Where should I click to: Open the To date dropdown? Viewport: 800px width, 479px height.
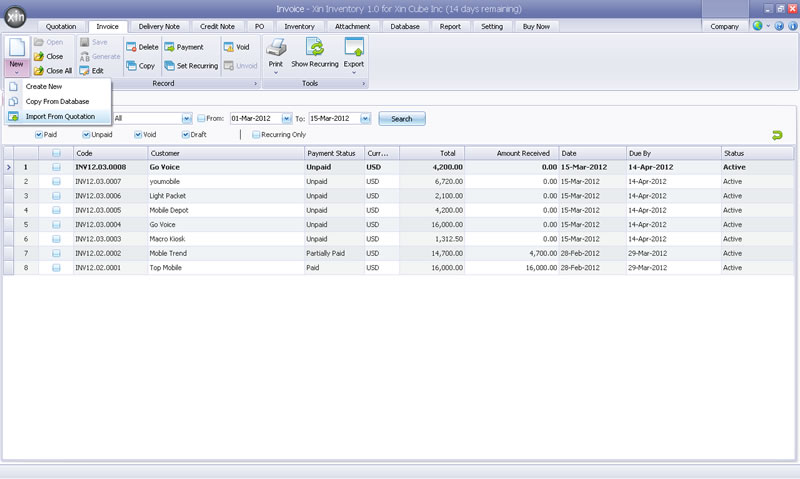point(365,118)
